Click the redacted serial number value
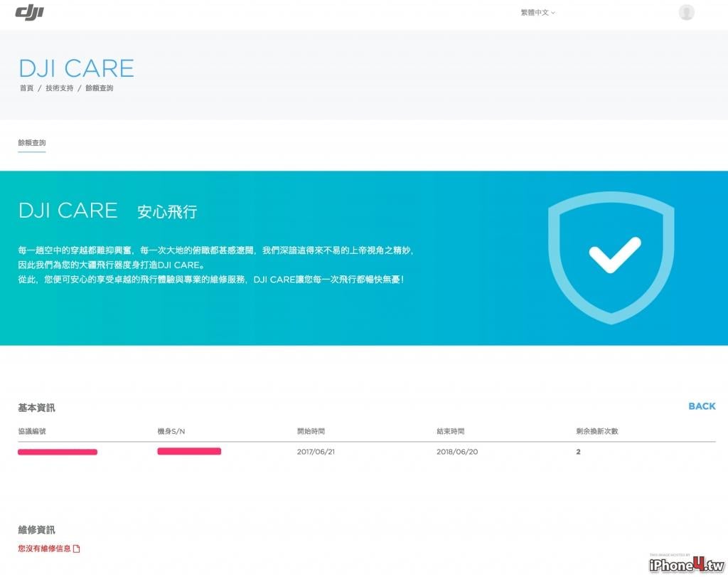 click(189, 451)
